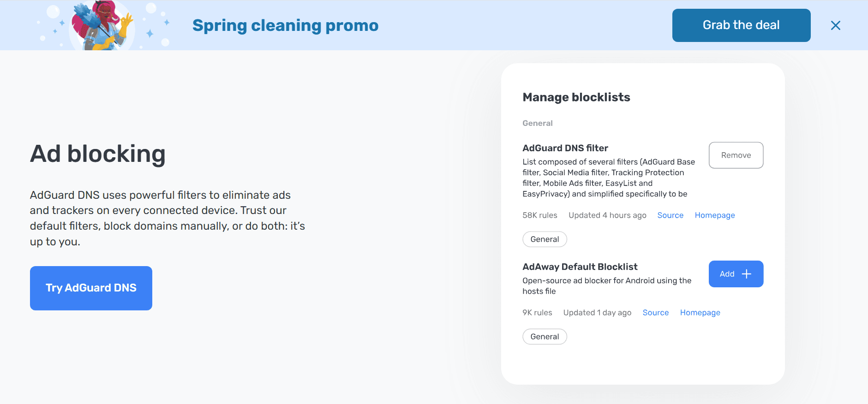Click the Spring cleaning promo title
The width and height of the screenshot is (868, 404).
[285, 25]
